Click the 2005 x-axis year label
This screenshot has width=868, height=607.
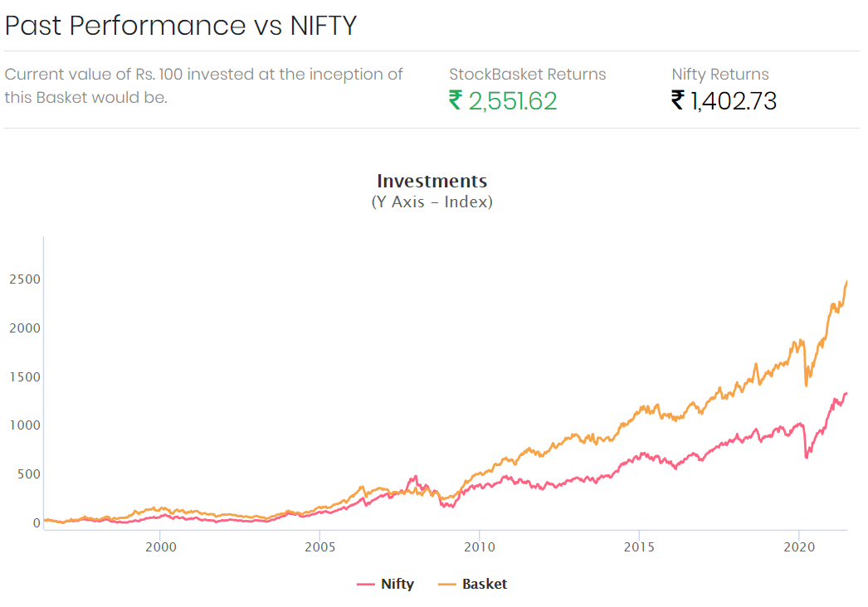320,547
